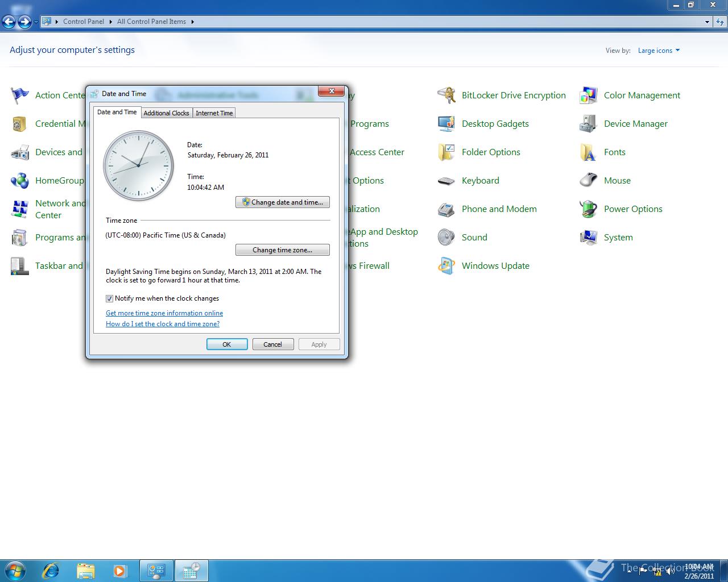
Task: Open the Desktop Gadgets icon
Action: tap(446, 124)
